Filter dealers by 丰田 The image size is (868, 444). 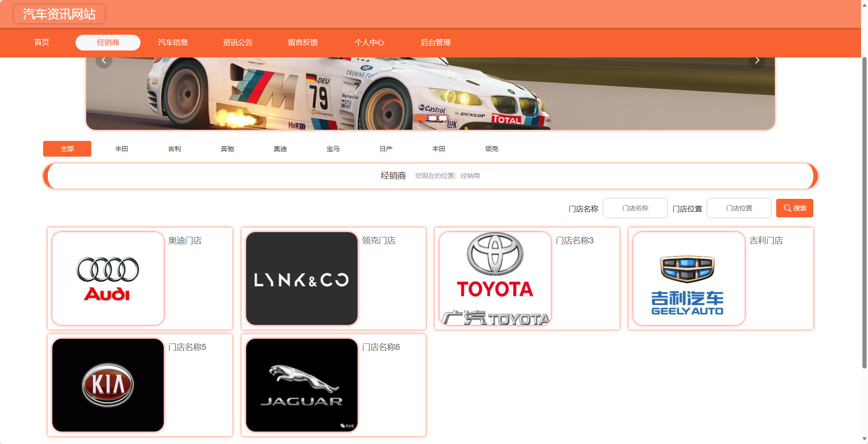pos(121,149)
